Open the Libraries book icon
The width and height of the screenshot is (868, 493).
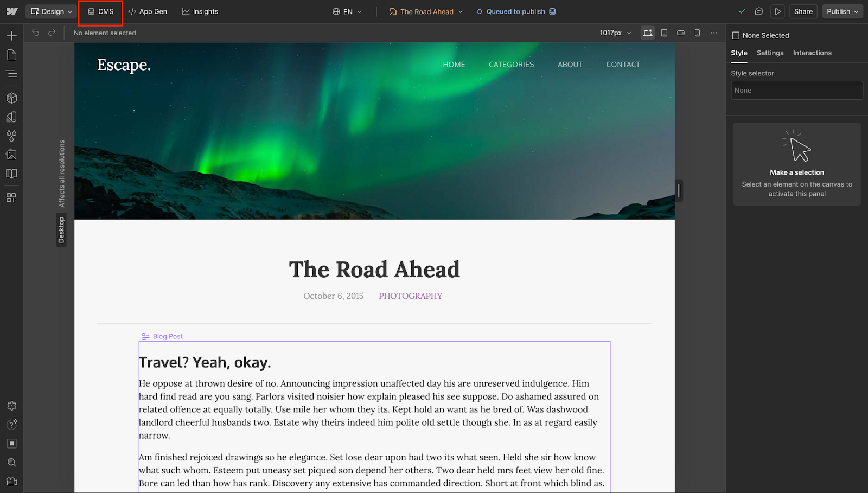(11, 174)
